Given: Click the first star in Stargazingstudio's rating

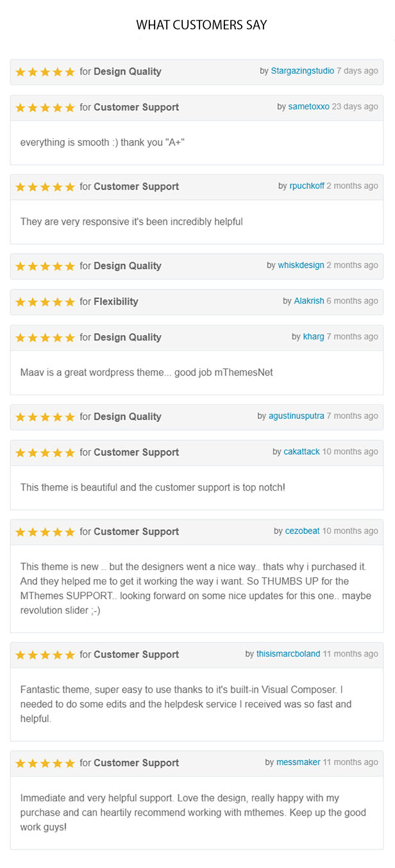Looking at the screenshot, I should click(21, 72).
